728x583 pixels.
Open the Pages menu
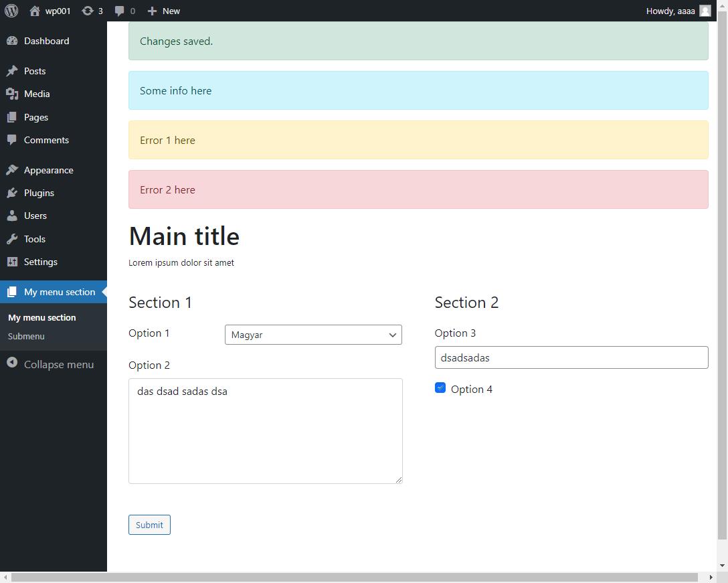click(x=54, y=117)
